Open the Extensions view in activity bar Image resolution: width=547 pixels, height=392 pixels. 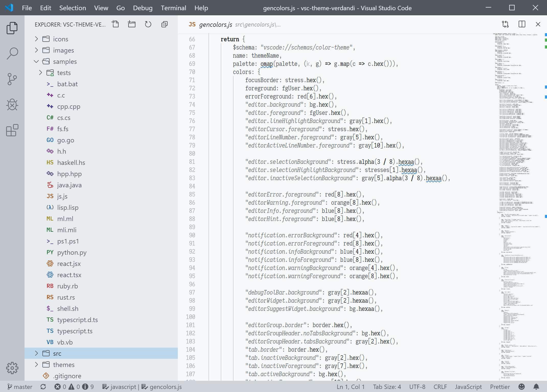(x=12, y=130)
